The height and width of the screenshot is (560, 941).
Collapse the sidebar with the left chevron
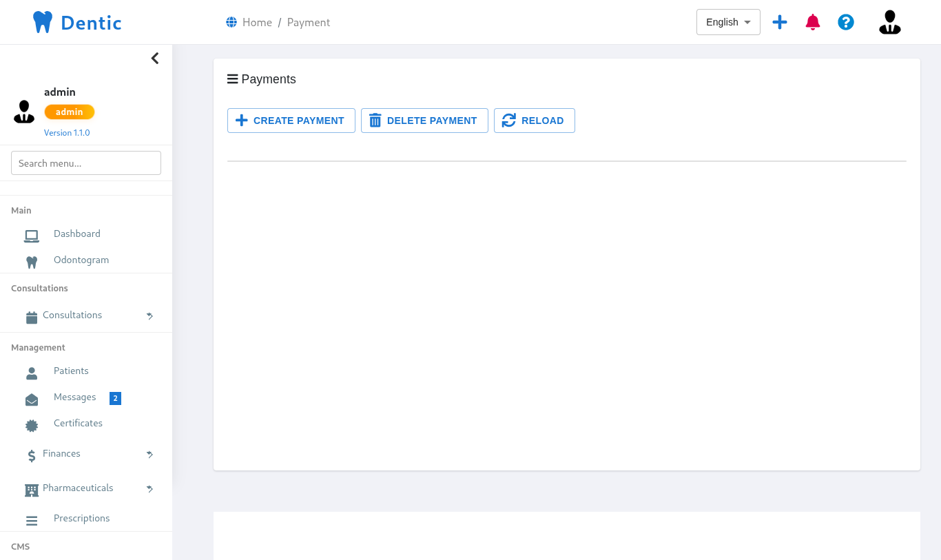(155, 59)
